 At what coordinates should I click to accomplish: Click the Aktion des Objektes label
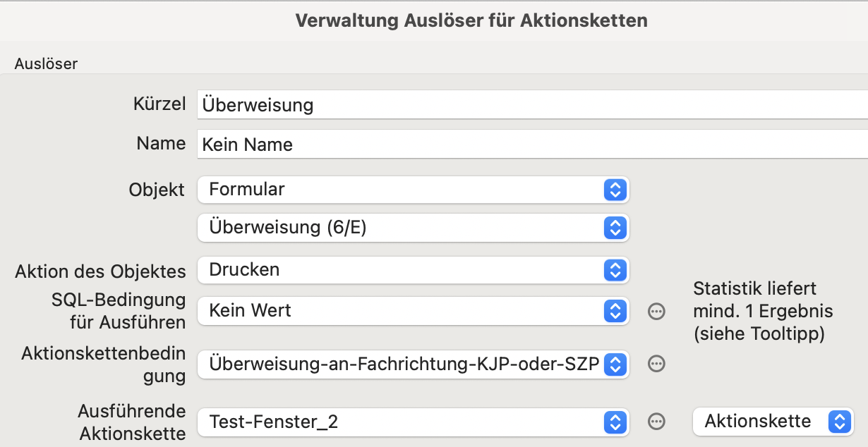pyautogui.click(x=100, y=271)
